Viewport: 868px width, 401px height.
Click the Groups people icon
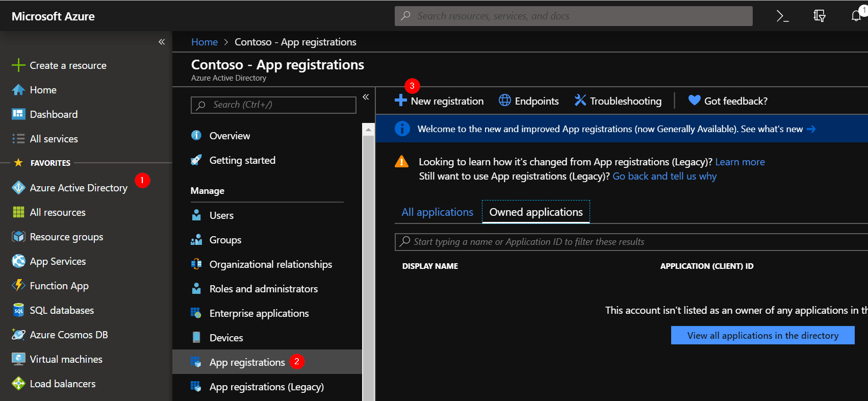pos(196,239)
